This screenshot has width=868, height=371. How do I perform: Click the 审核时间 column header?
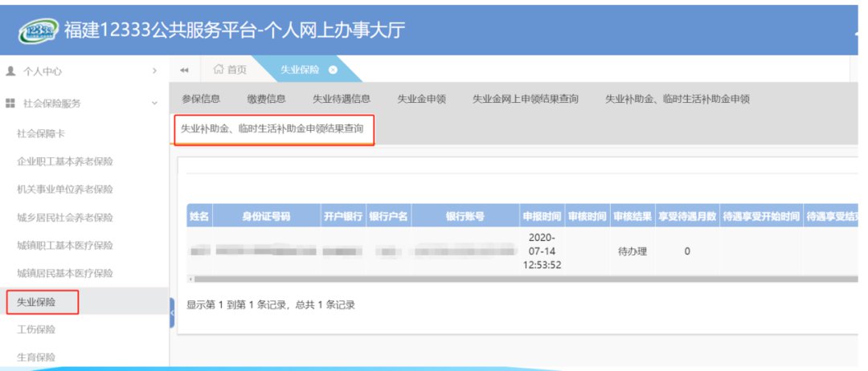coord(587,216)
